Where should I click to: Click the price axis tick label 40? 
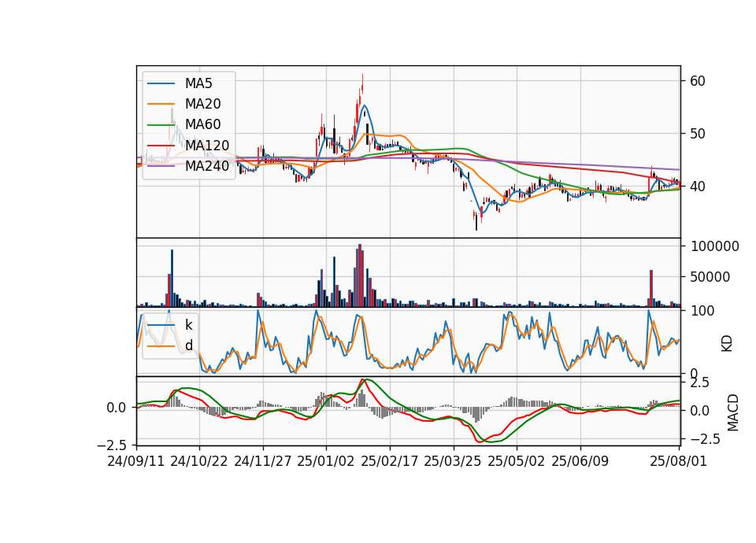(x=697, y=186)
